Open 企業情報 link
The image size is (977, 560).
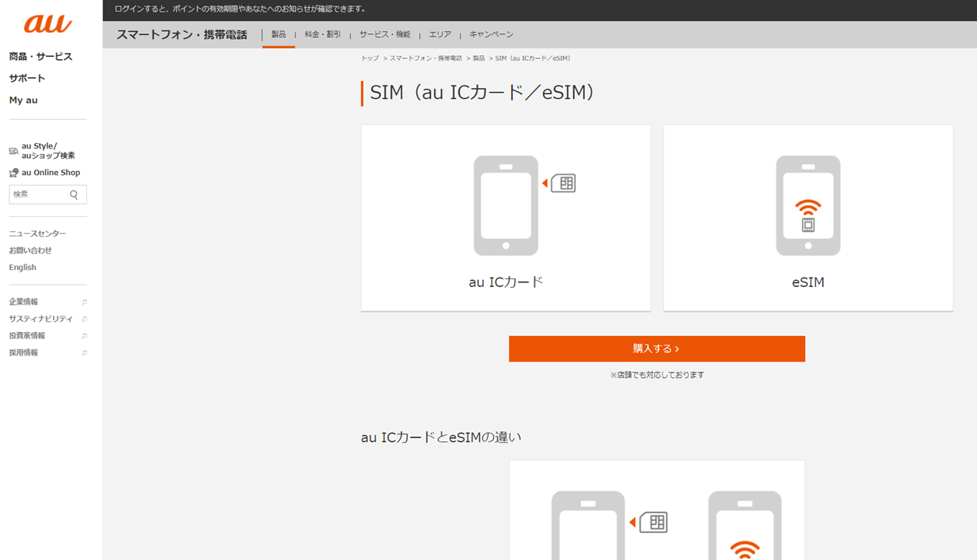[x=23, y=302]
